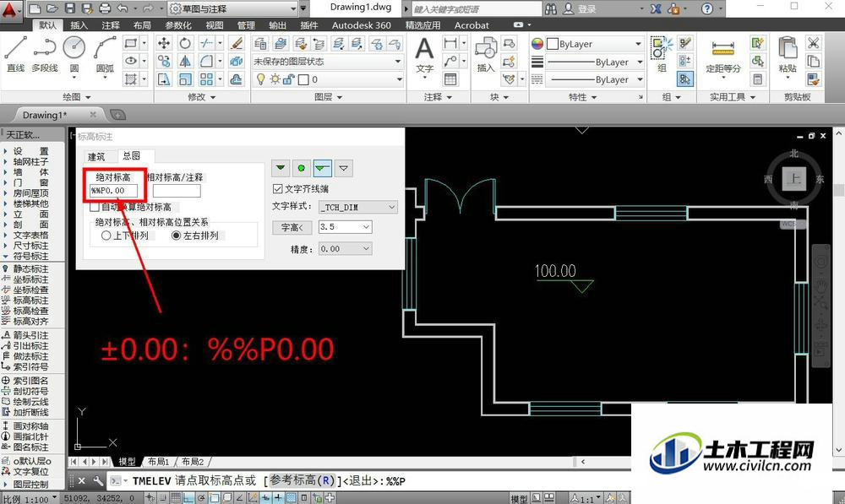Viewport: 845px width, 504px height.
Task: Select the Circle (圆) tool
Action: (x=74, y=53)
